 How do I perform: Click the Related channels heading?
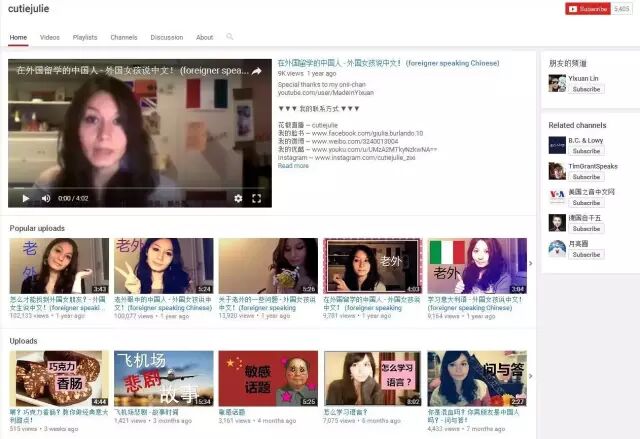(577, 125)
